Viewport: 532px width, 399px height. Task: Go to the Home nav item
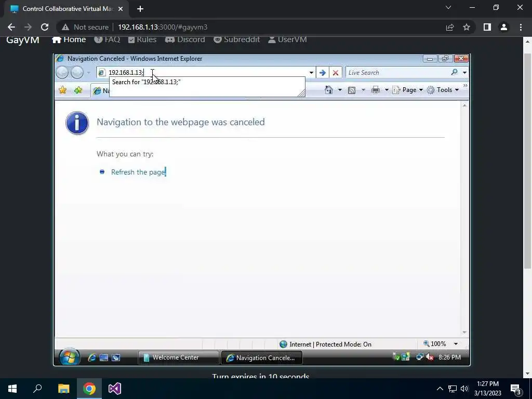(x=69, y=39)
